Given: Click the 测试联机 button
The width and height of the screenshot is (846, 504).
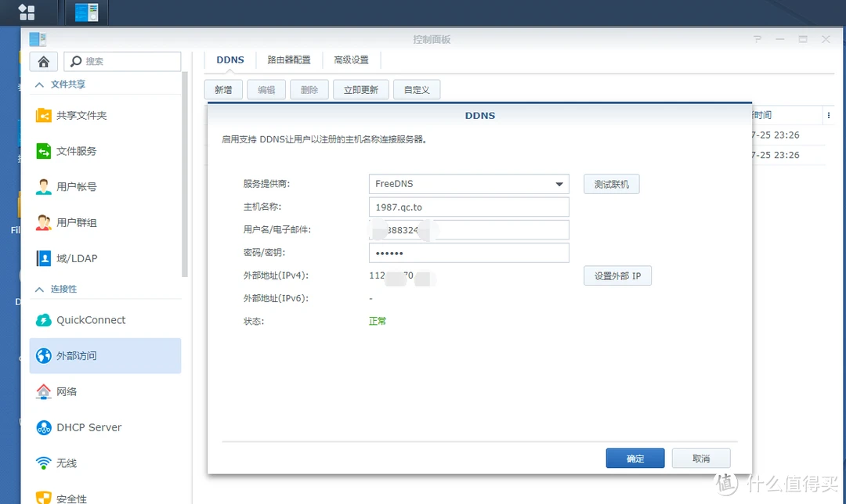Looking at the screenshot, I should (x=611, y=185).
